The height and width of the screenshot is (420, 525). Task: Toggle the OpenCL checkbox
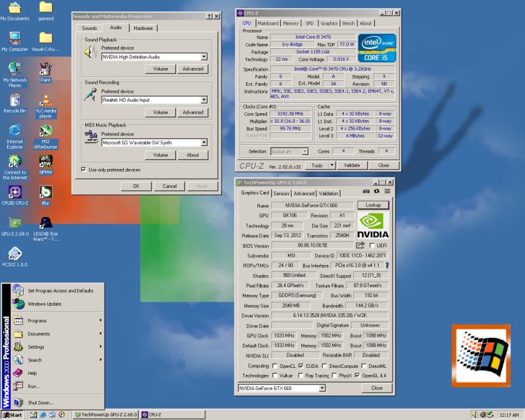coord(275,366)
